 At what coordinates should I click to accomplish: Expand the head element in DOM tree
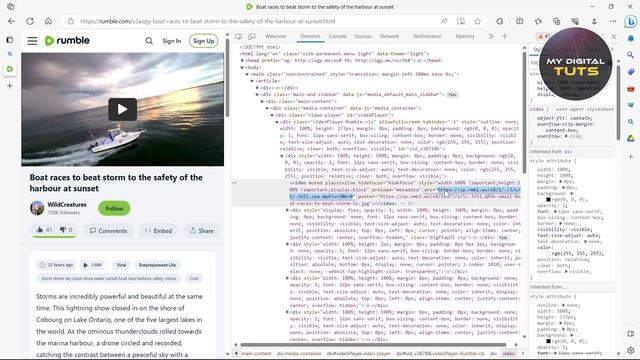242,60
